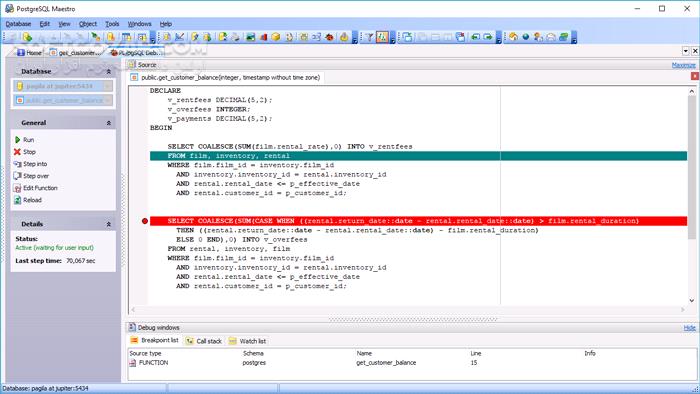Click the red bar chart toolbar icon
This screenshot has height=394, width=700.
(263, 37)
